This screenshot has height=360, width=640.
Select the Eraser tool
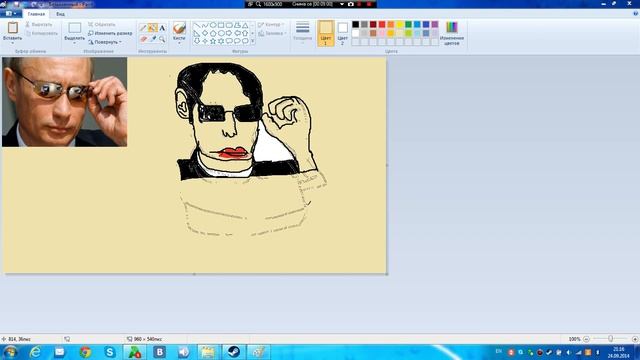click(x=143, y=39)
